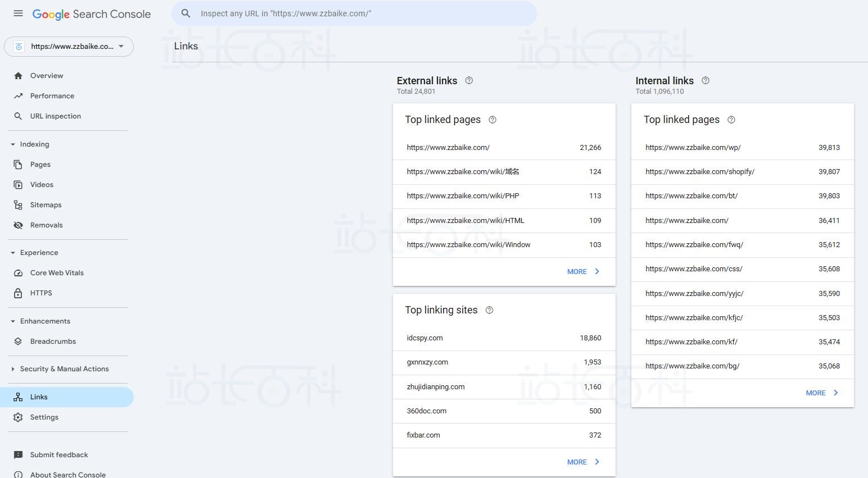
Task: Focus the Inspect any URL search field
Action: pos(354,13)
